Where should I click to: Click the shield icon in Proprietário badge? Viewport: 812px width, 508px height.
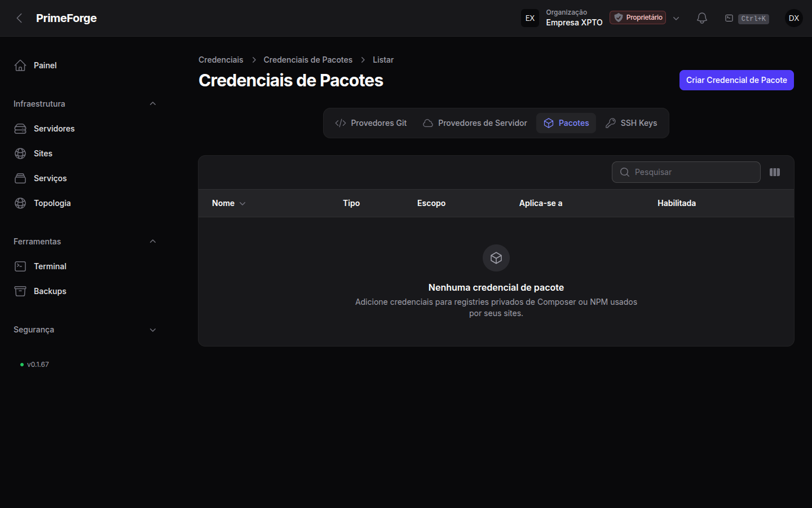(x=619, y=17)
